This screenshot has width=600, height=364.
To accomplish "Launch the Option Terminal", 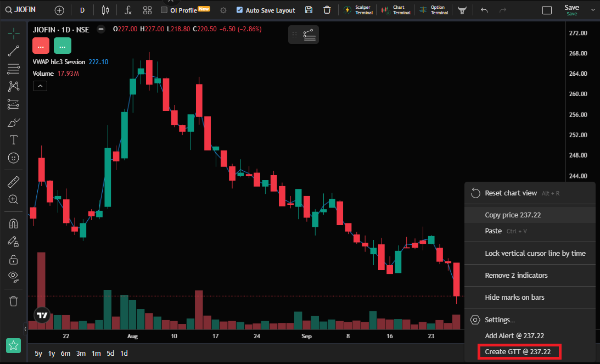I will pyautogui.click(x=434, y=10).
